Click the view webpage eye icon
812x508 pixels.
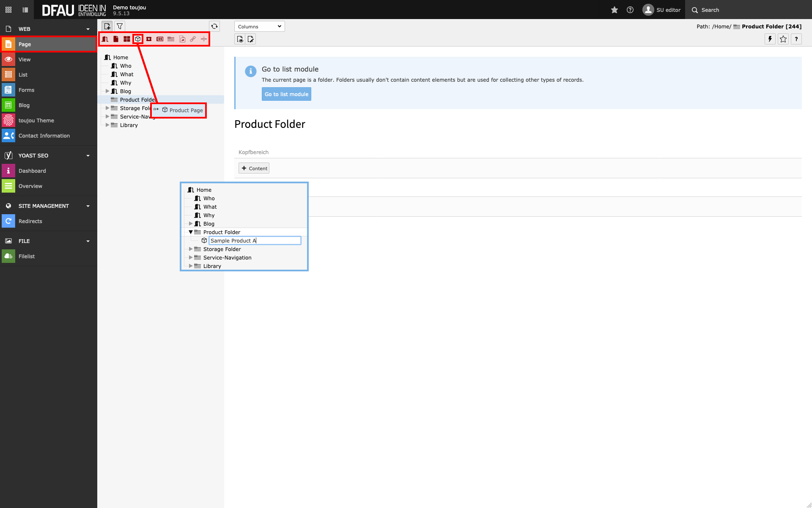click(240, 39)
